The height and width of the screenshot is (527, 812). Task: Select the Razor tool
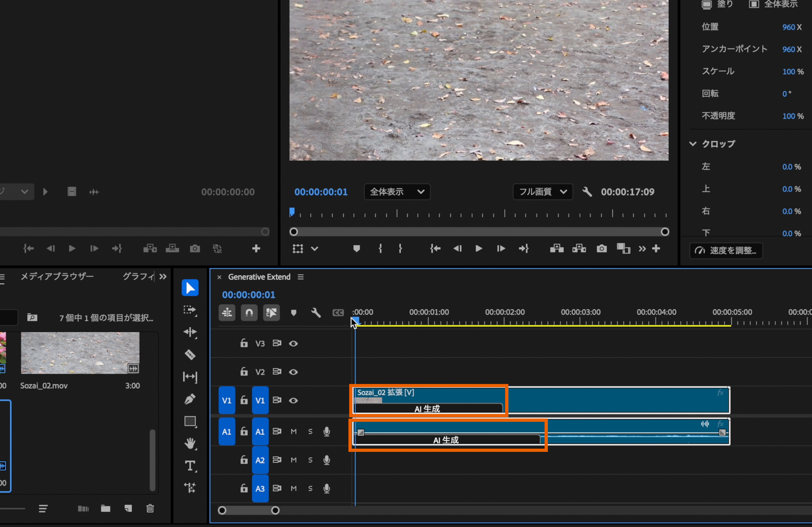190,354
